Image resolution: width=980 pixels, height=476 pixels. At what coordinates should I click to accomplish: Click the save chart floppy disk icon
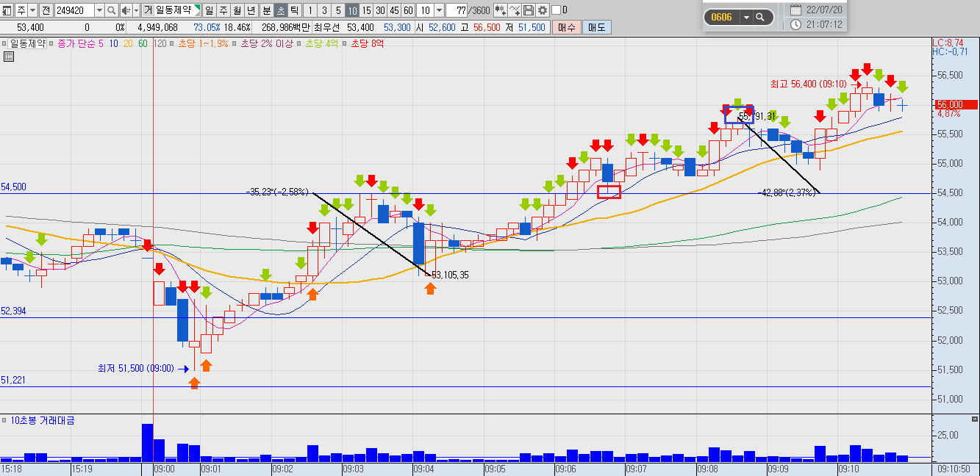click(x=529, y=10)
